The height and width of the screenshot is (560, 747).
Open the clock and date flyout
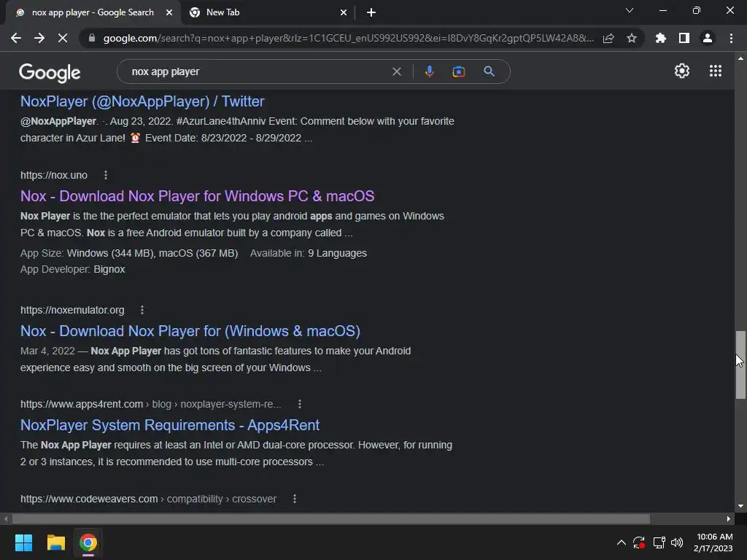(713, 542)
